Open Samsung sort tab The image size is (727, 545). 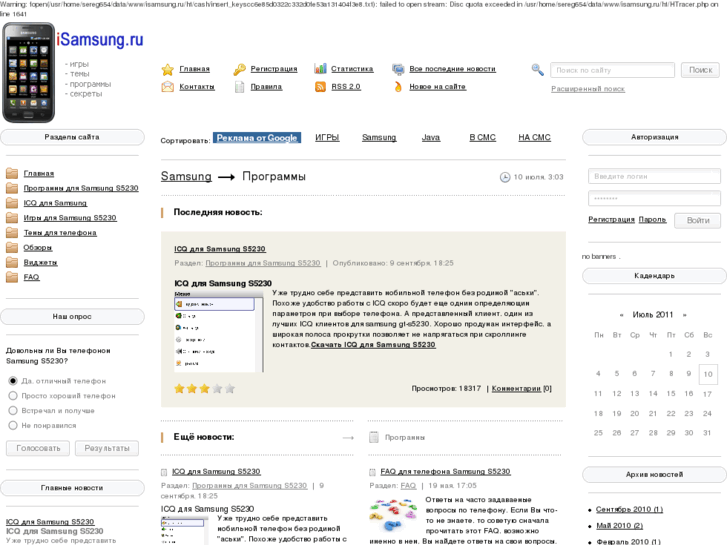point(379,138)
